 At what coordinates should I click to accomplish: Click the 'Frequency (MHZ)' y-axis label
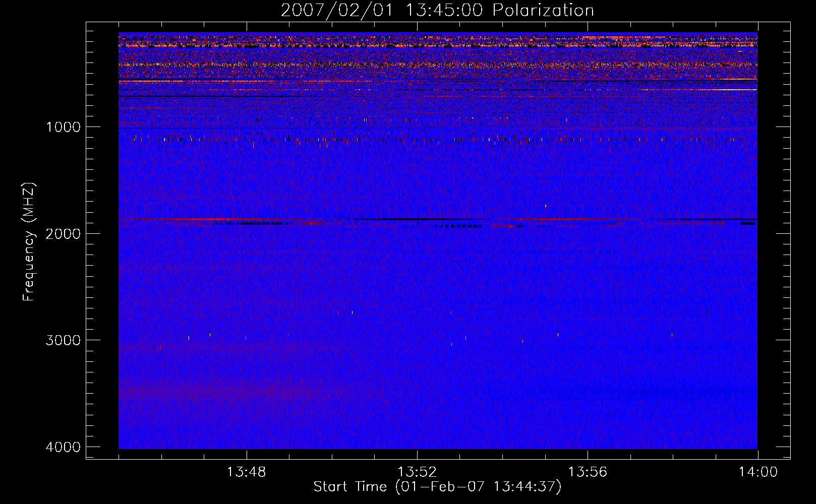pyautogui.click(x=29, y=242)
